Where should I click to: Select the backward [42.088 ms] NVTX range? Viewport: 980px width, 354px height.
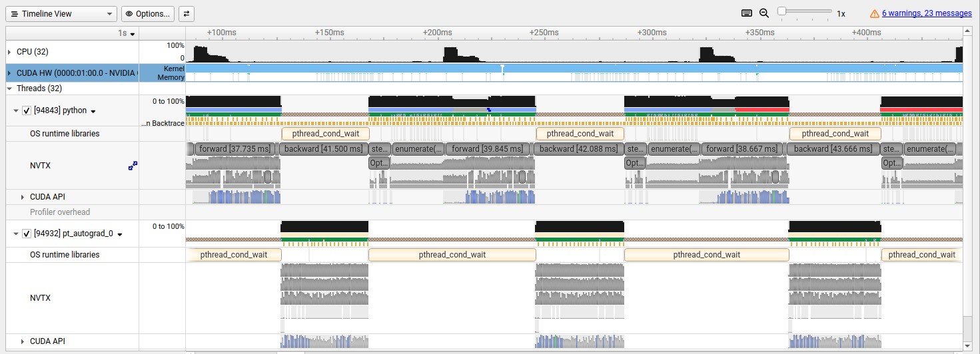(x=578, y=148)
